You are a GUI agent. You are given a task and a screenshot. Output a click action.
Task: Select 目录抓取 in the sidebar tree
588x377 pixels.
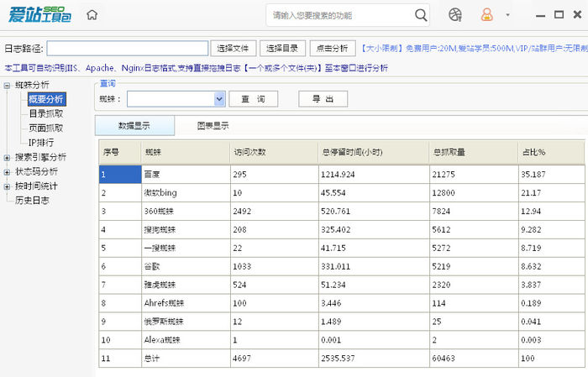[45, 113]
